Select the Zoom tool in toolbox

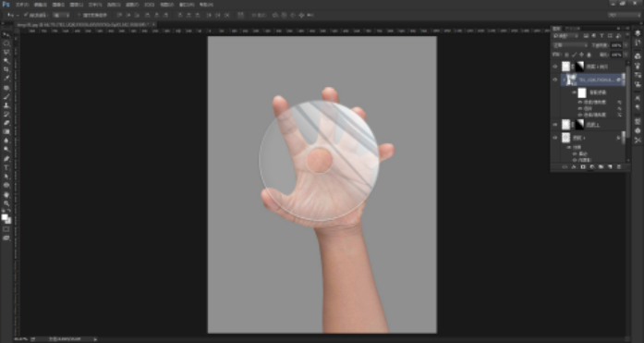pos(6,203)
